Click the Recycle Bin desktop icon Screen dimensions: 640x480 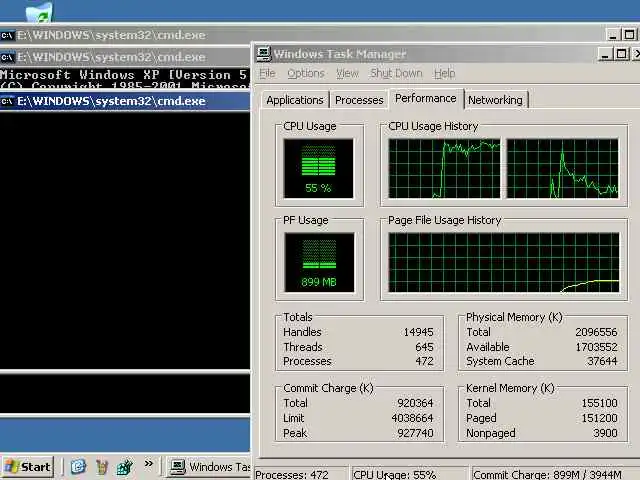pyautogui.click(x=40, y=11)
